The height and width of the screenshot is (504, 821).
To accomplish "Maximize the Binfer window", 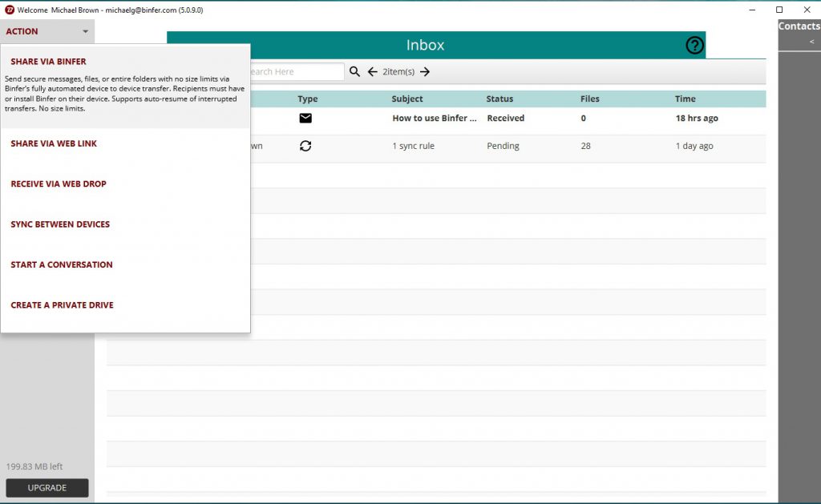I will click(x=779, y=10).
